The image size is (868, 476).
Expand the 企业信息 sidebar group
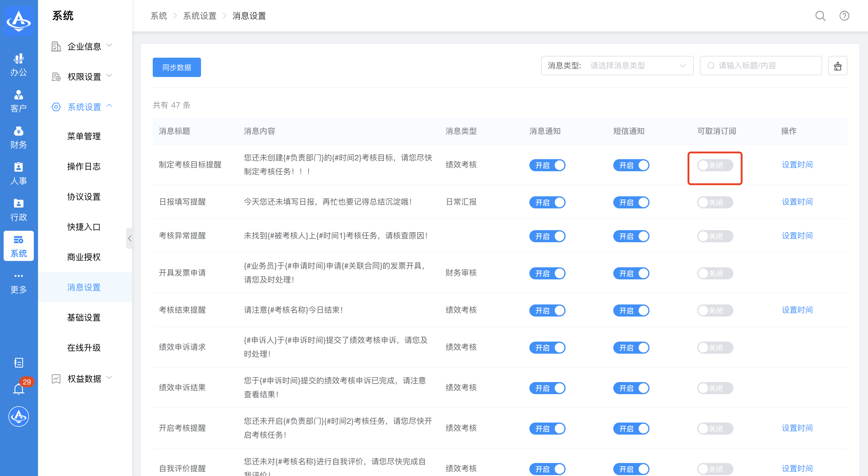[84, 47]
